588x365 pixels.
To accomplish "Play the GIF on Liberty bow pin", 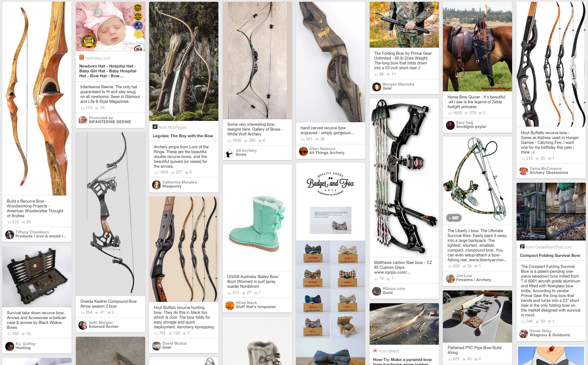I will coord(454,218).
